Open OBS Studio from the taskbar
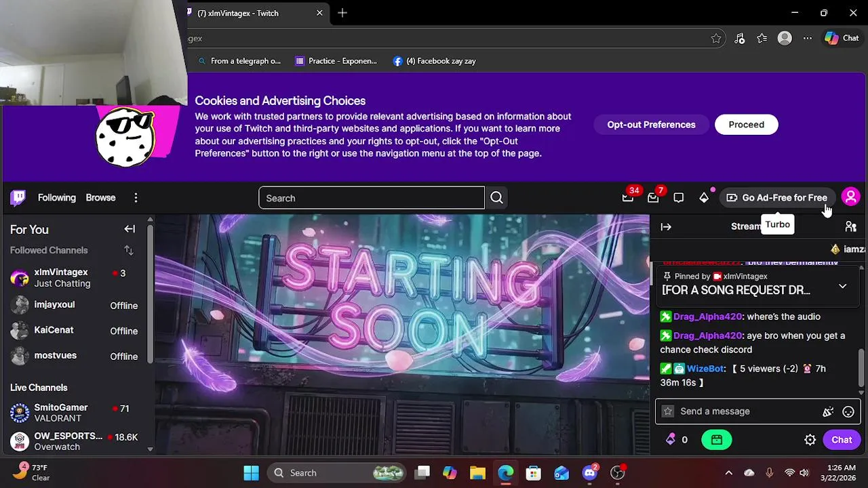Screen dimensions: 868x488 [618, 473]
